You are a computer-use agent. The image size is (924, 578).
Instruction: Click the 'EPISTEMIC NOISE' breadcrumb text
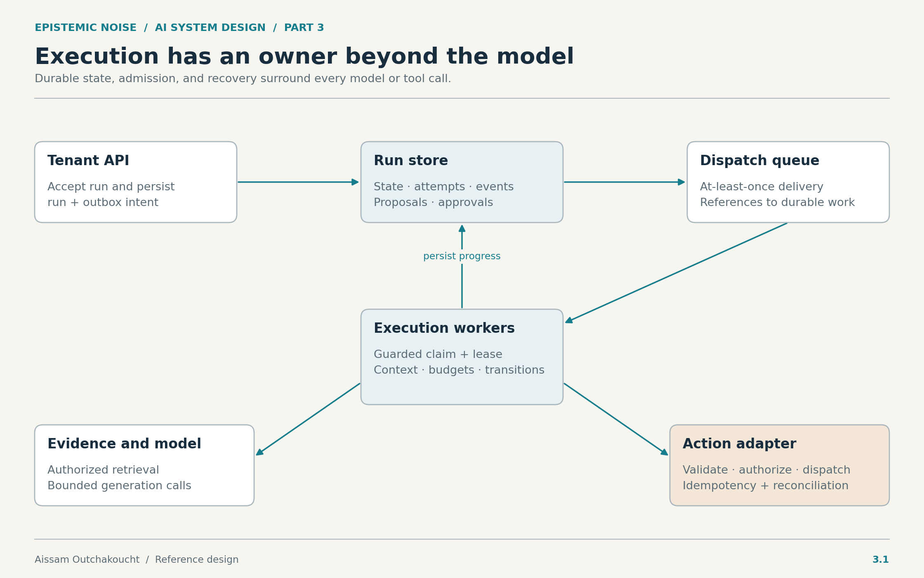[85, 28]
